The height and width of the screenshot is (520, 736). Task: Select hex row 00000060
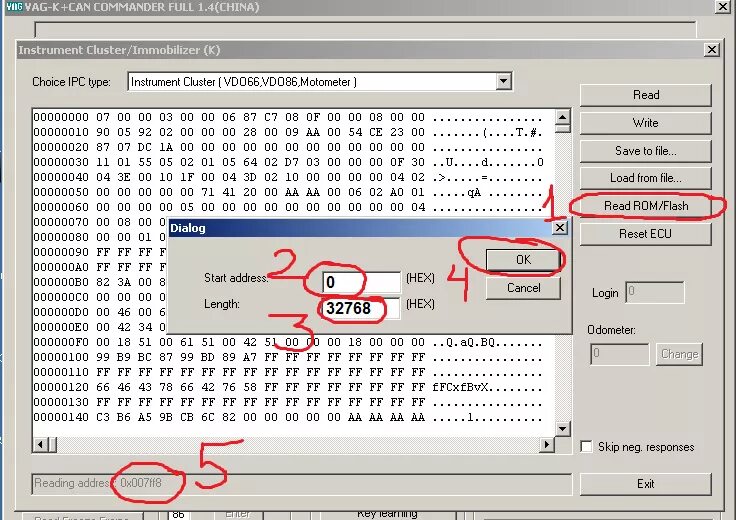coord(288,207)
